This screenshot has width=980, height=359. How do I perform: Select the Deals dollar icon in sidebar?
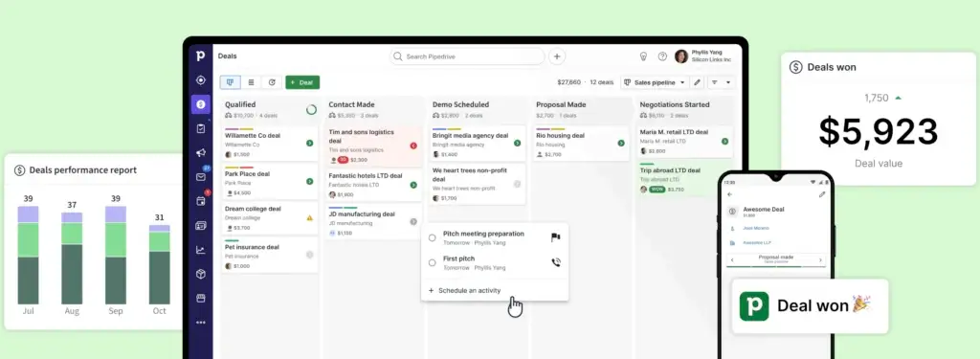[201, 104]
